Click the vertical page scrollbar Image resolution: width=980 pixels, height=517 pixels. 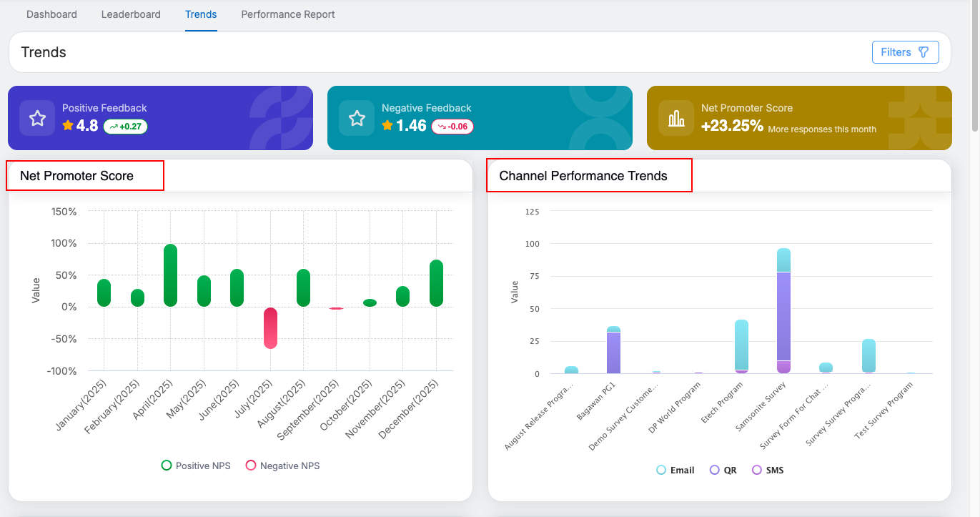pyautogui.click(x=974, y=64)
